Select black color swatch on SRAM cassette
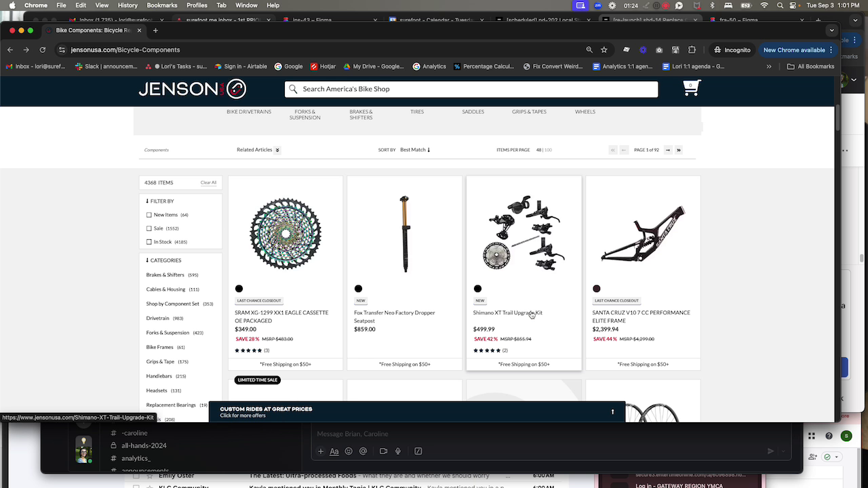868x488 pixels. pyautogui.click(x=239, y=289)
